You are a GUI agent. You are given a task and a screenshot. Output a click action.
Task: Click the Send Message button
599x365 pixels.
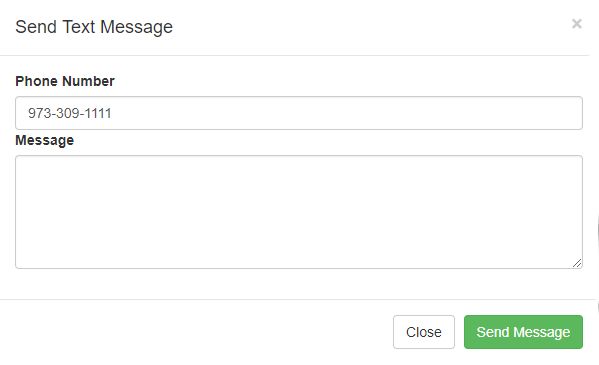point(523,332)
